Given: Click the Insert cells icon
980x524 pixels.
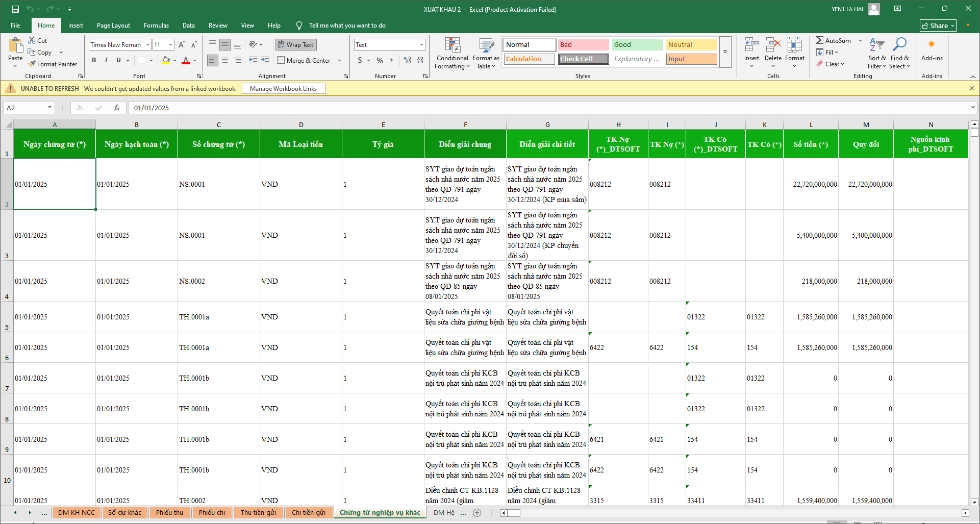Looking at the screenshot, I should coord(751,45).
